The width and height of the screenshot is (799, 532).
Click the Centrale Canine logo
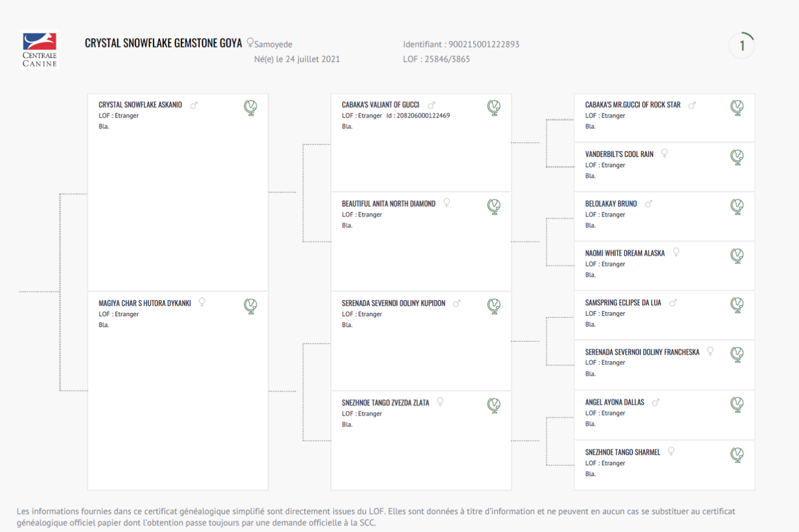[39, 50]
